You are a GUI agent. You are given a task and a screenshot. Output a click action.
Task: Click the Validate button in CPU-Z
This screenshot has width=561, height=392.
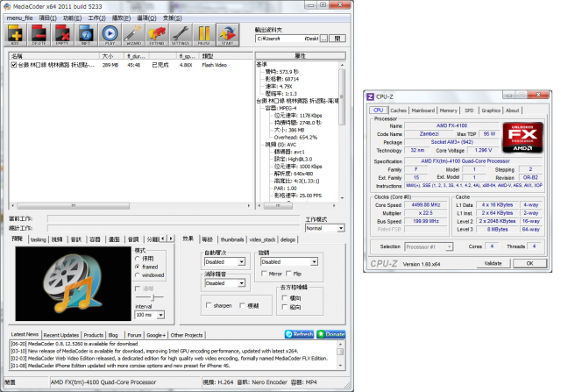pyautogui.click(x=493, y=263)
